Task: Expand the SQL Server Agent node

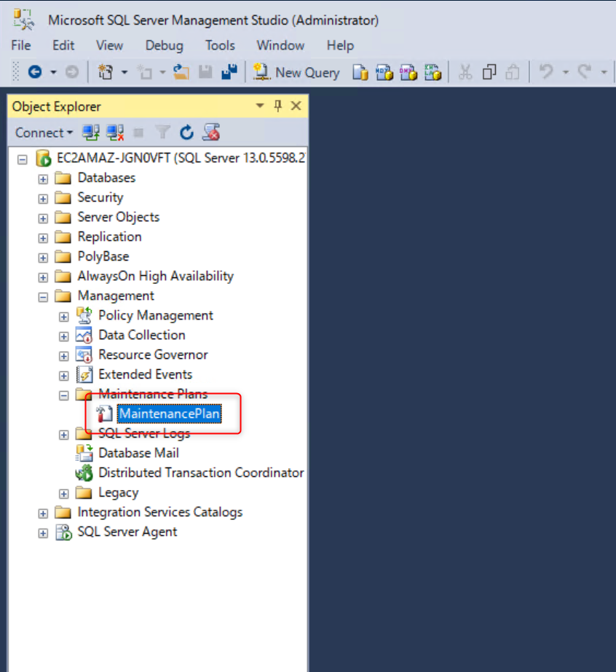Action: pyautogui.click(x=43, y=534)
